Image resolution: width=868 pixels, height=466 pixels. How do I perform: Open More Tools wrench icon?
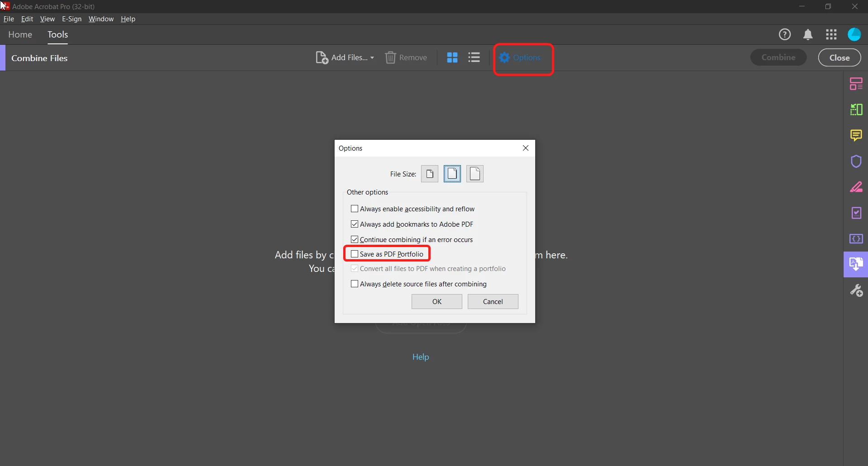tap(856, 290)
